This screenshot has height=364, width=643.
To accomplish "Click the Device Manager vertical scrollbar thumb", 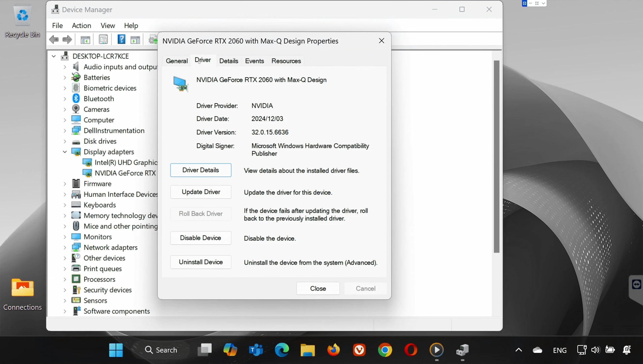I will coord(496,156).
